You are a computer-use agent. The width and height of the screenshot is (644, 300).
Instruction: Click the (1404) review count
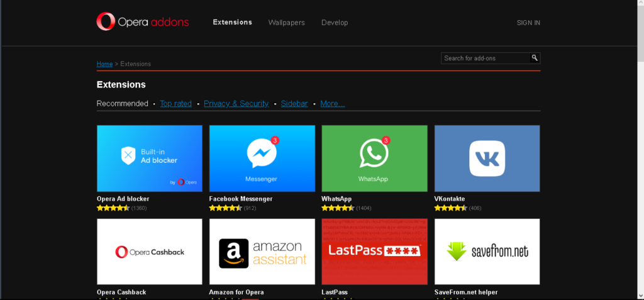point(364,208)
